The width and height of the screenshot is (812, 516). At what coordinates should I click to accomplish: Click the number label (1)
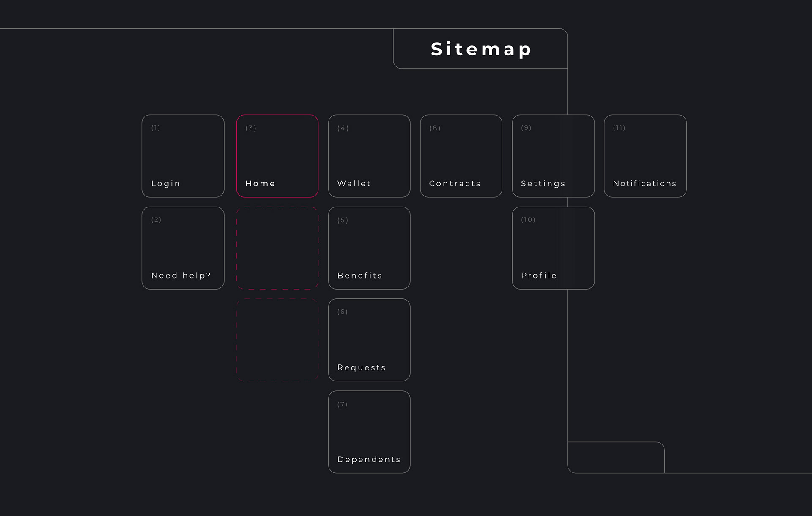156,128
